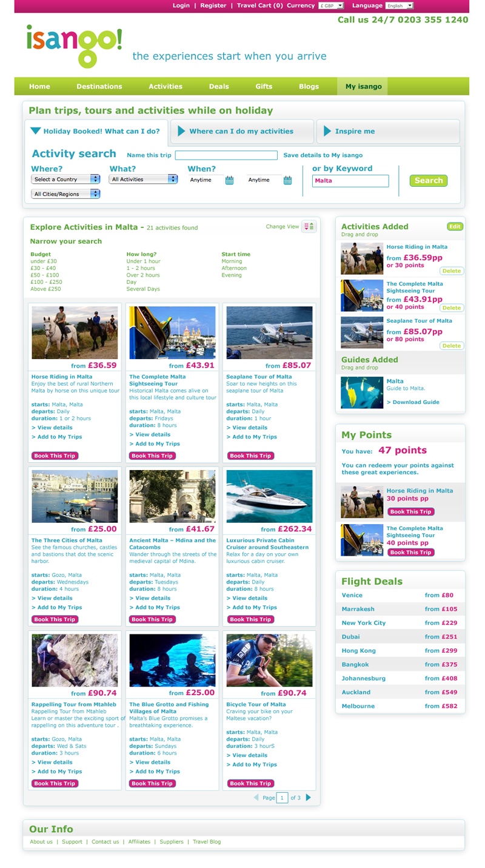Book the Bicycle Tour of Malta trip

coord(251,783)
